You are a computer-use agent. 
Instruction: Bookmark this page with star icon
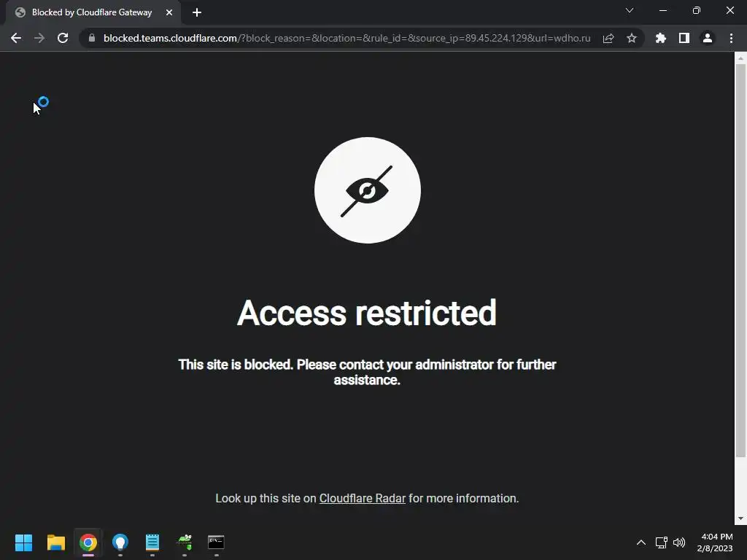click(631, 38)
